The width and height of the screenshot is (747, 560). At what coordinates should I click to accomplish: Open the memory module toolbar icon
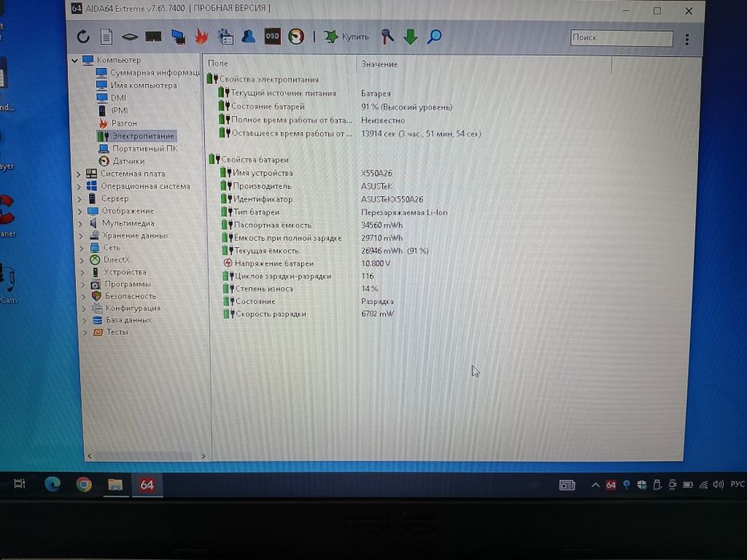coord(154,37)
